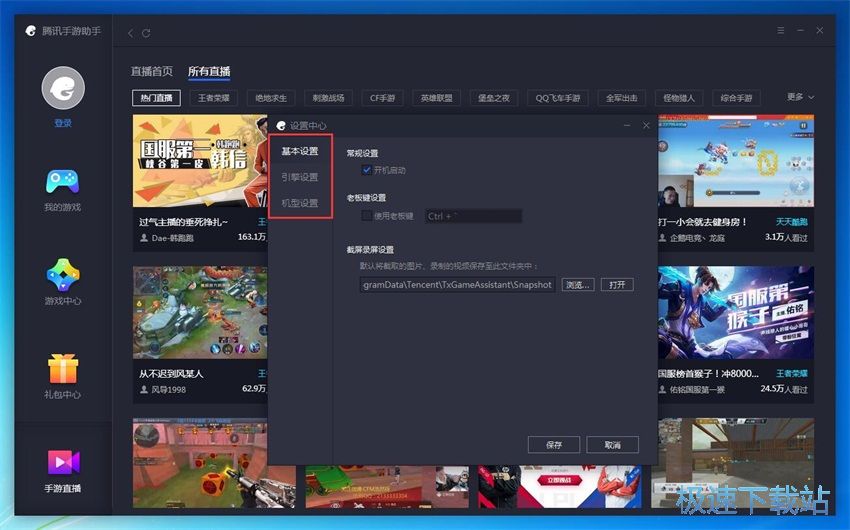
Task: Click 王者荣耀 tag on 国服榜首猴子 card
Action: click(x=791, y=373)
